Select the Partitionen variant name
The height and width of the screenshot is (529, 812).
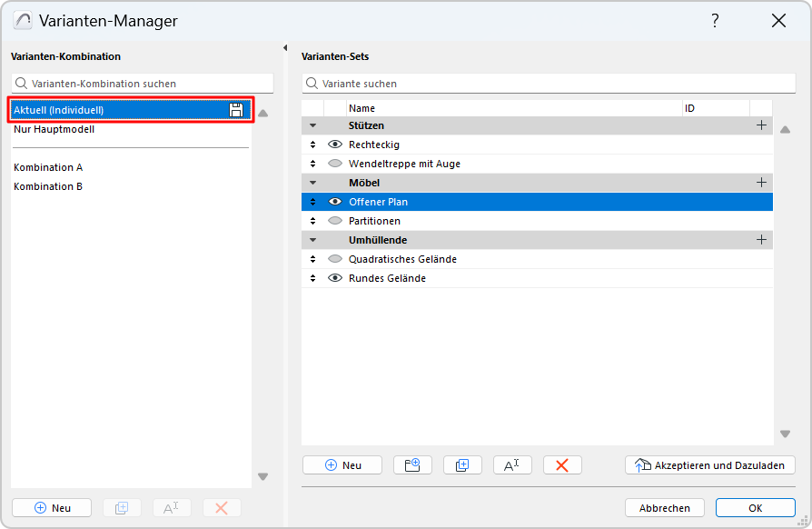tap(374, 221)
